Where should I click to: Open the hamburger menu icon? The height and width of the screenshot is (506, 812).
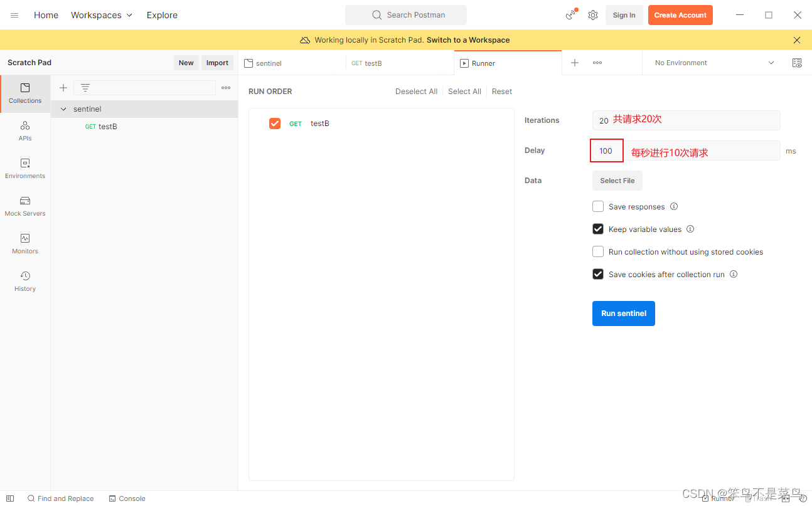click(x=14, y=15)
